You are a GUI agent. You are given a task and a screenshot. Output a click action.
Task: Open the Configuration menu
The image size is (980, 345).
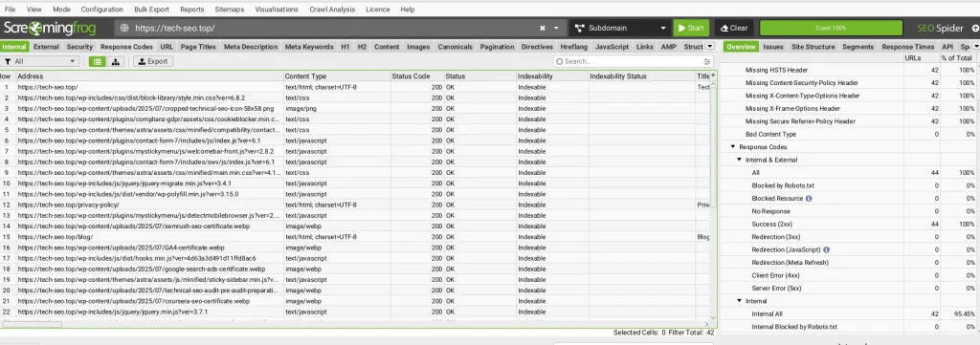(101, 10)
